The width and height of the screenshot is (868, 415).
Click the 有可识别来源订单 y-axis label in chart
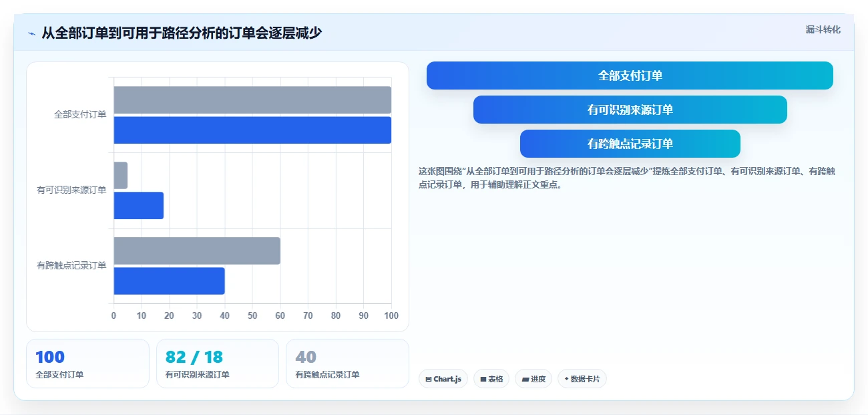click(x=71, y=190)
